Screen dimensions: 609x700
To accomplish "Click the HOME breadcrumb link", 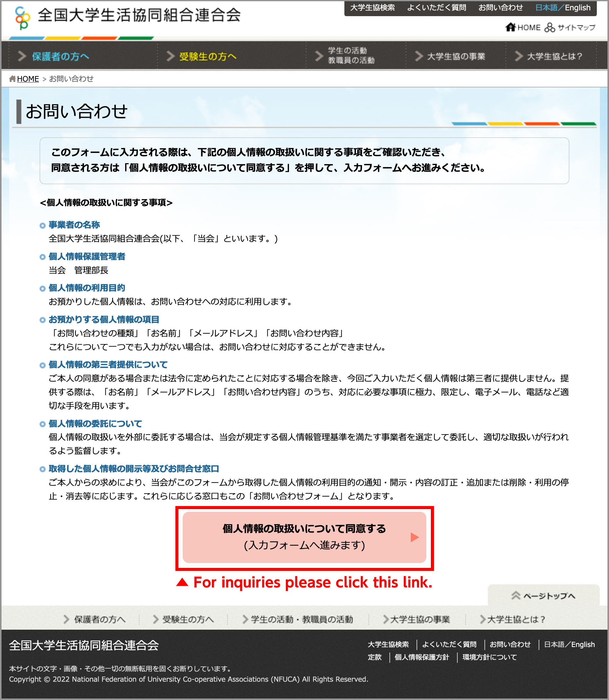I will point(28,79).
